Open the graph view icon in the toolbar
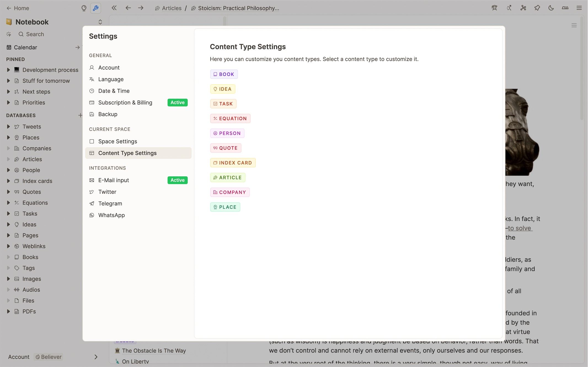The height and width of the screenshot is (367, 588). click(x=523, y=8)
